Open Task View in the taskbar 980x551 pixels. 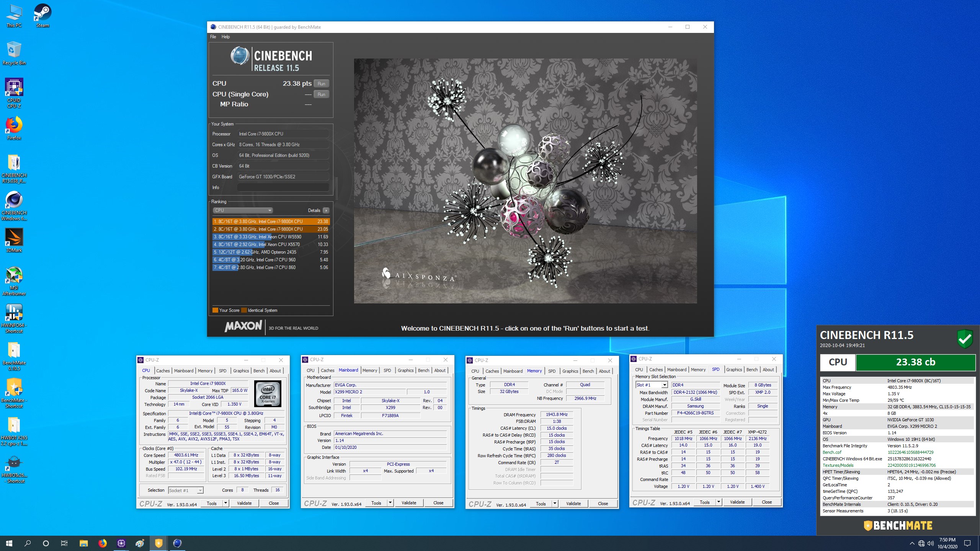(64, 543)
